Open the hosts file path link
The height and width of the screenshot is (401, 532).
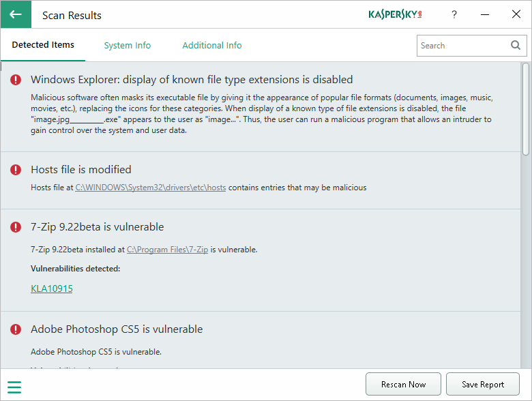point(150,188)
